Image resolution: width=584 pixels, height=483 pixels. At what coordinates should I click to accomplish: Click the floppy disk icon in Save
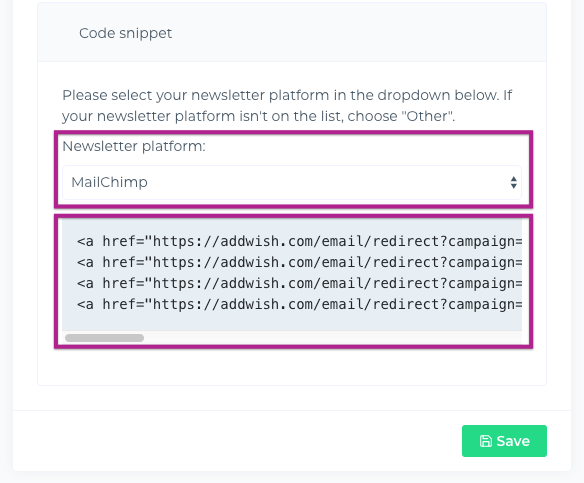[486, 441]
